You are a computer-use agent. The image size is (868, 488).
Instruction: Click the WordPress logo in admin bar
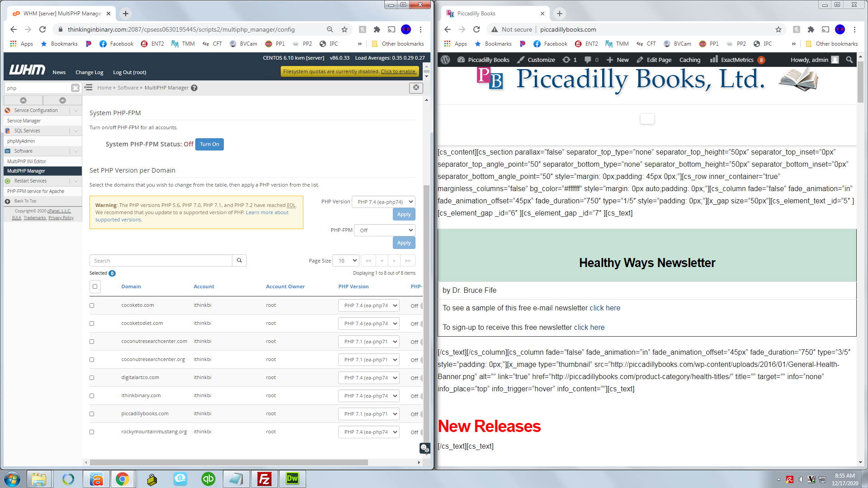tap(445, 60)
